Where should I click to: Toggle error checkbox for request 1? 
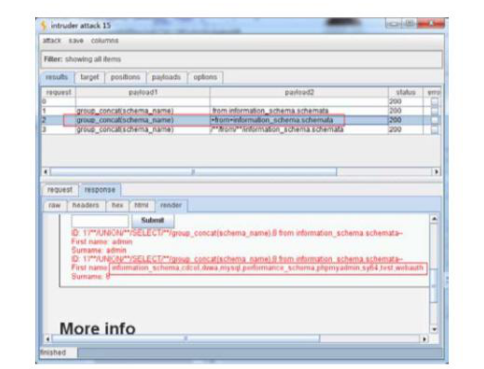click(x=434, y=111)
